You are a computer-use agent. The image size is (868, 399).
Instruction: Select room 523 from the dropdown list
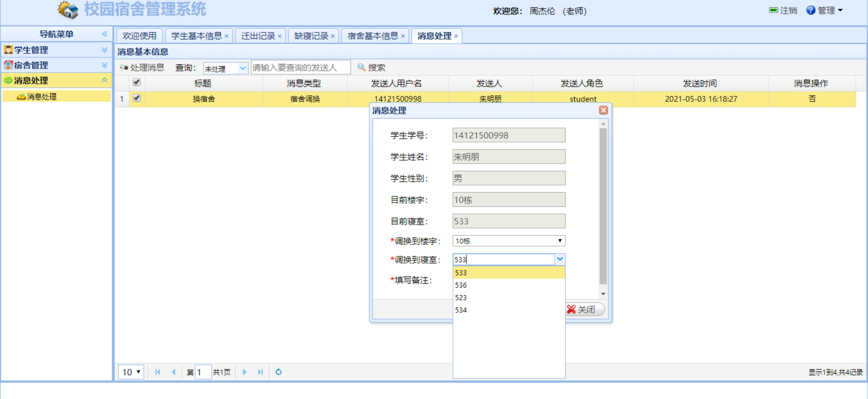[509, 298]
